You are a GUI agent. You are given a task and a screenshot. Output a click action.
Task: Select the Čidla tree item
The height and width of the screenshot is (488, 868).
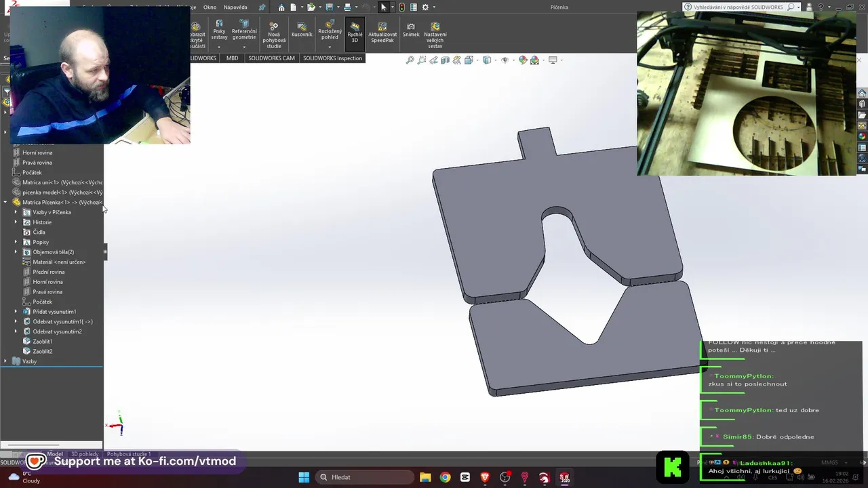[39, 232]
